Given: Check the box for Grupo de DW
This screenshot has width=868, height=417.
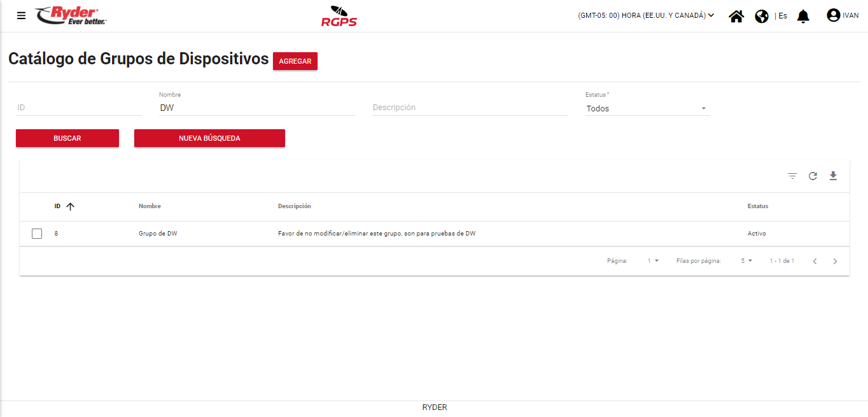Looking at the screenshot, I should coord(37,234).
